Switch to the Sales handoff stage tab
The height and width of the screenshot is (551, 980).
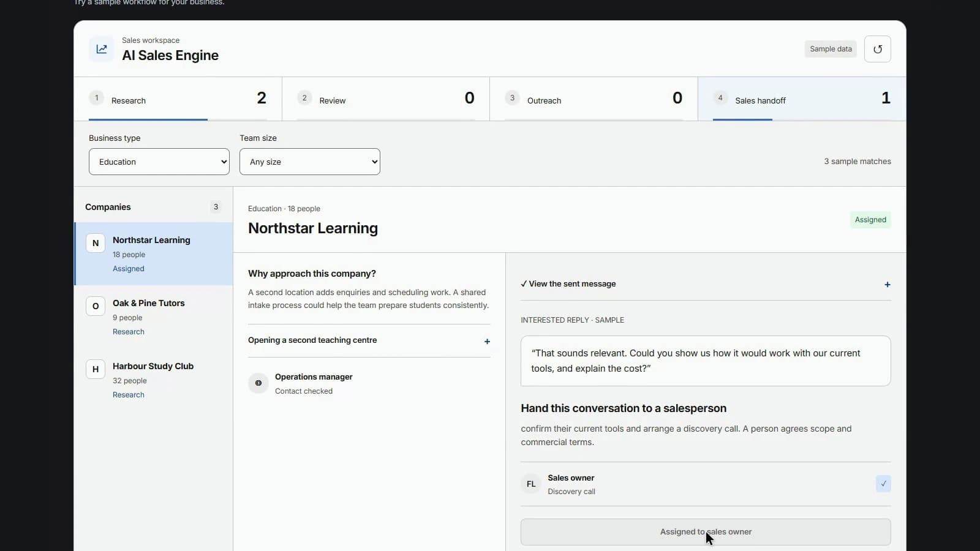(x=802, y=99)
